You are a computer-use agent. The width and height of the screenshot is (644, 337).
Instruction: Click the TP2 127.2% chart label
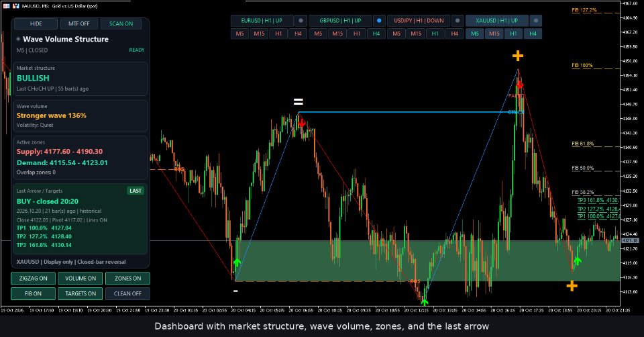click(x=598, y=209)
